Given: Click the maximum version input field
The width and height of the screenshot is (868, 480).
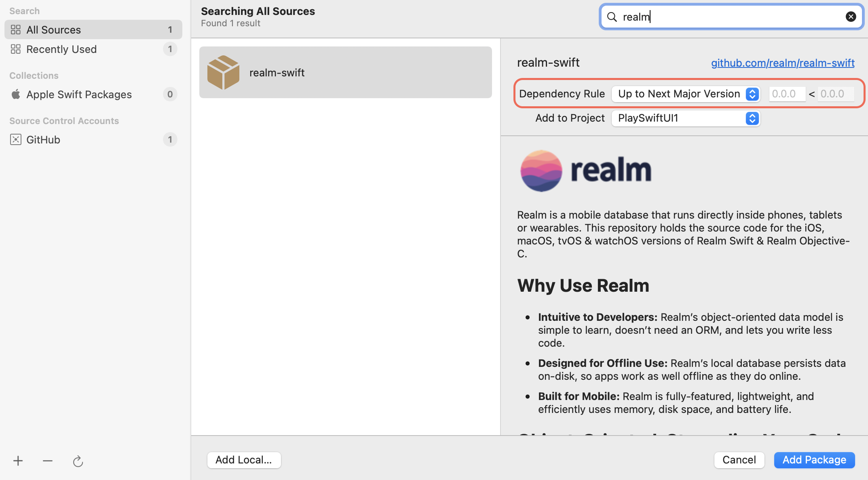Looking at the screenshot, I should (x=835, y=94).
